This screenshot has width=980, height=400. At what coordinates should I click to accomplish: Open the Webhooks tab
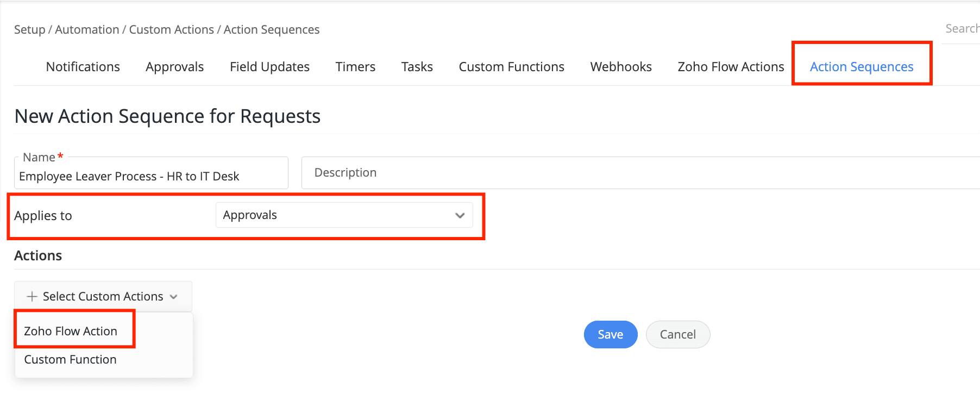[x=621, y=67]
